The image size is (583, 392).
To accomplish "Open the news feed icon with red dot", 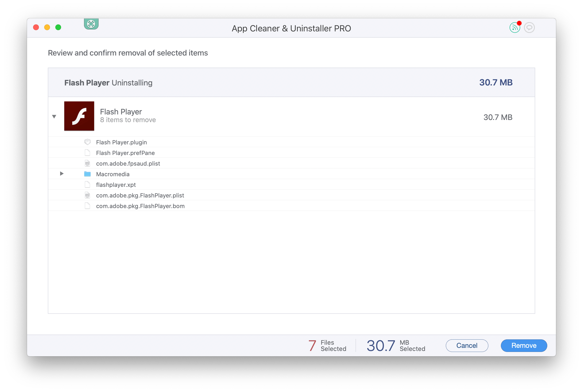I will [515, 27].
